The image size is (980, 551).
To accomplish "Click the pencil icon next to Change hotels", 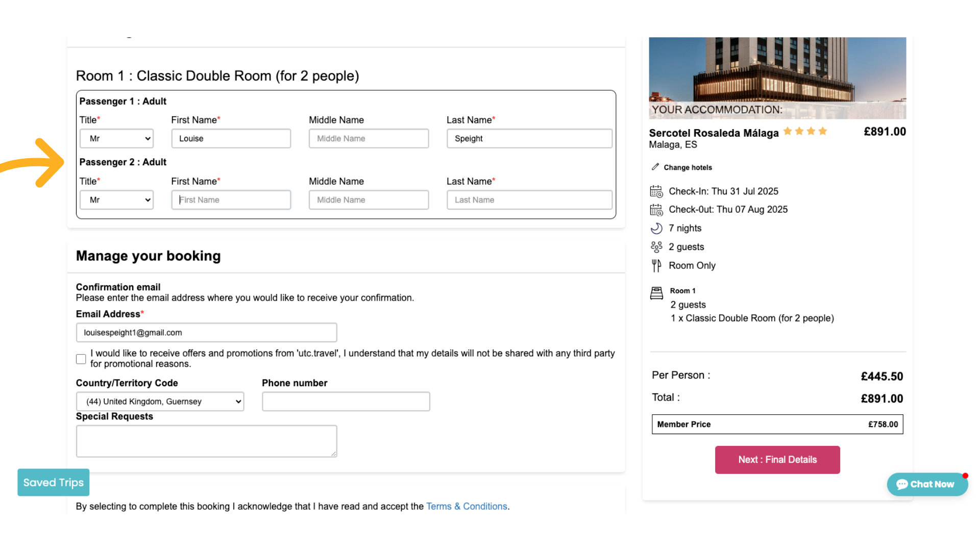I will tap(656, 166).
